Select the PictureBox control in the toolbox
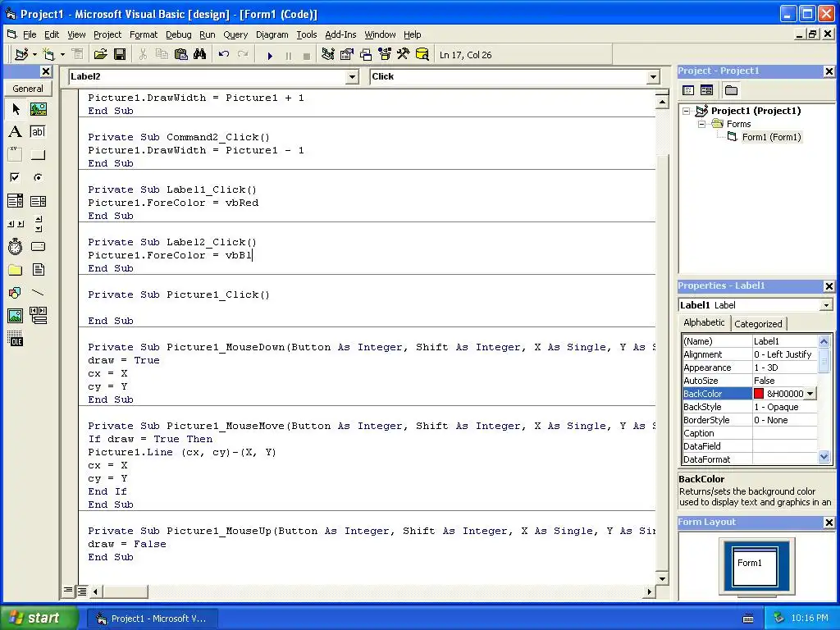 [x=38, y=109]
